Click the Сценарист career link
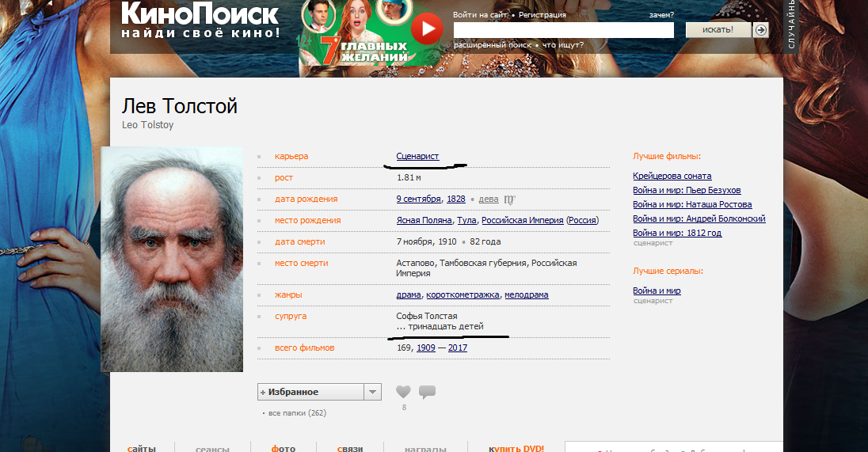Image resolution: width=868 pixels, height=452 pixels. 417,156
